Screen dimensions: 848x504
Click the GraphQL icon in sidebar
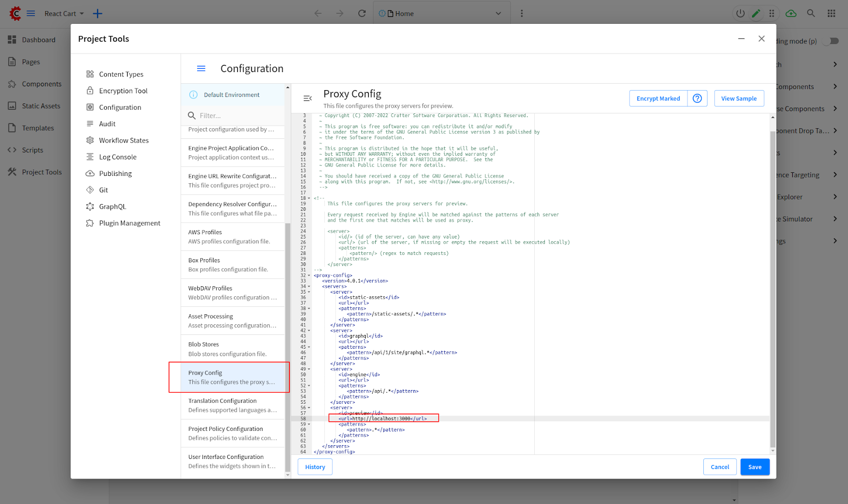click(x=90, y=207)
